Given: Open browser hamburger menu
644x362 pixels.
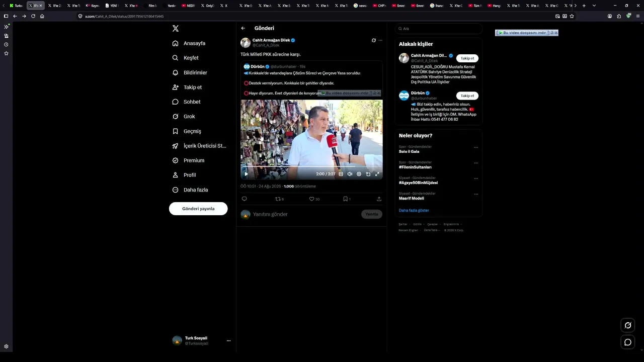Looking at the screenshot, I should point(638,16).
